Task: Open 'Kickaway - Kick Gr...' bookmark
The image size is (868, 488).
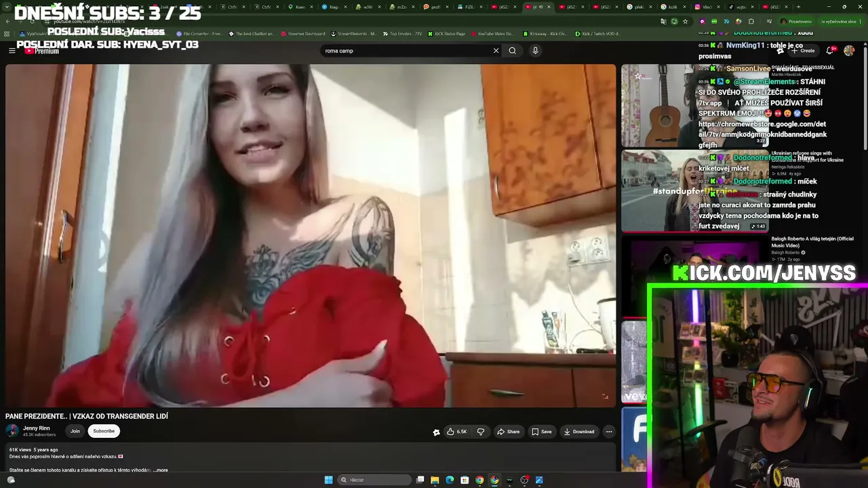Action: click(545, 33)
